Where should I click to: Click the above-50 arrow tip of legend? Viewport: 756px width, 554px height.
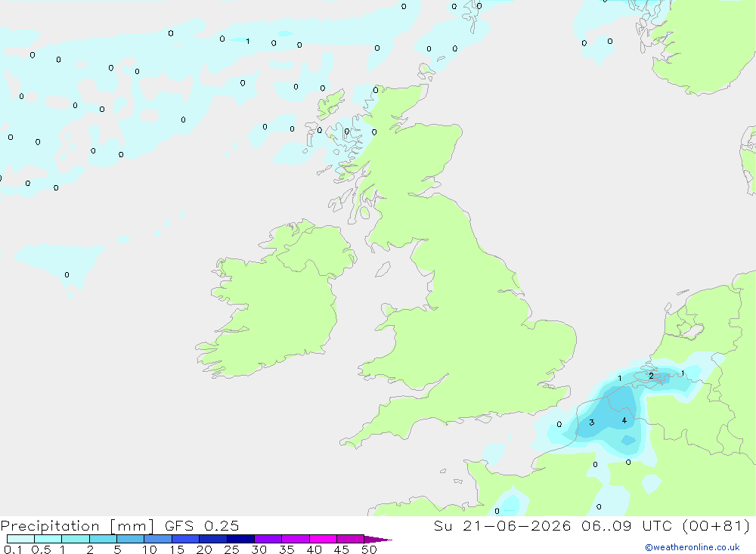(x=378, y=540)
